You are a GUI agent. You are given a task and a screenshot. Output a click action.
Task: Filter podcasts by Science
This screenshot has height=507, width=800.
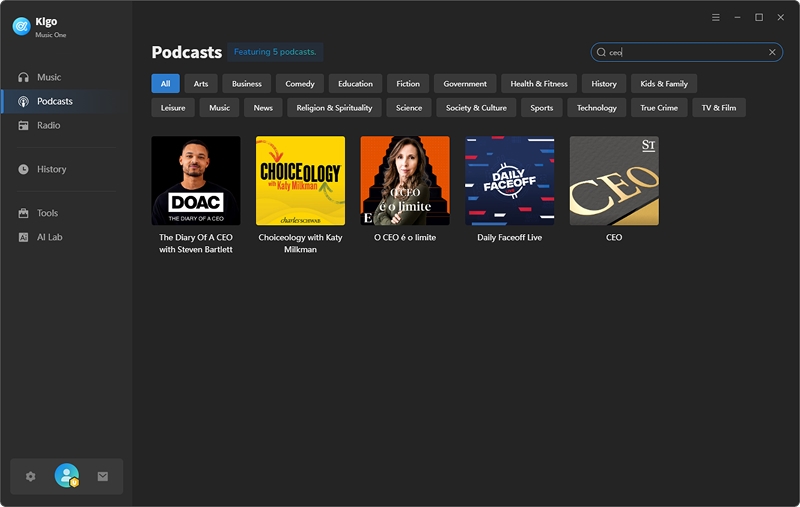coord(409,108)
